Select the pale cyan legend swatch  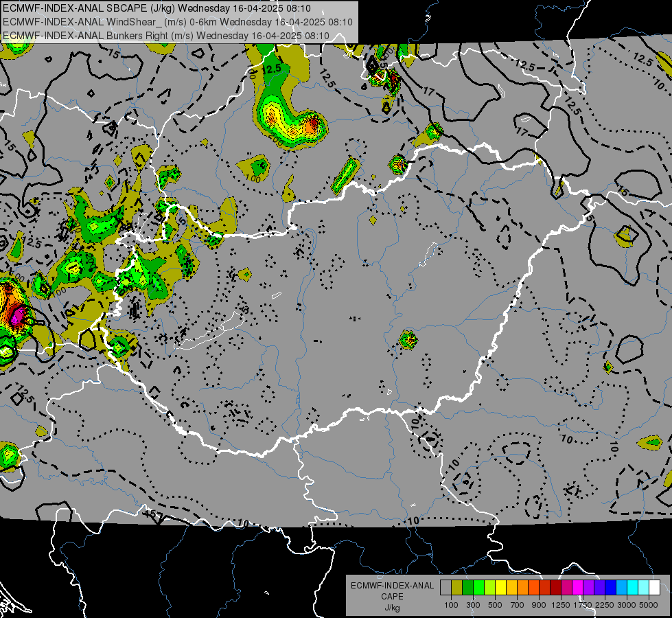click(644, 588)
